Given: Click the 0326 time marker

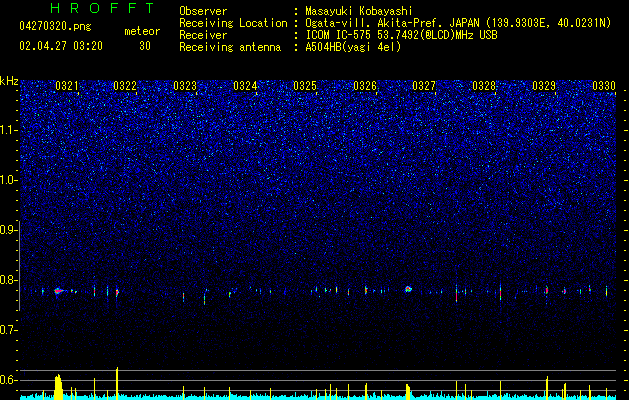Looking at the screenshot, I should point(365,86).
